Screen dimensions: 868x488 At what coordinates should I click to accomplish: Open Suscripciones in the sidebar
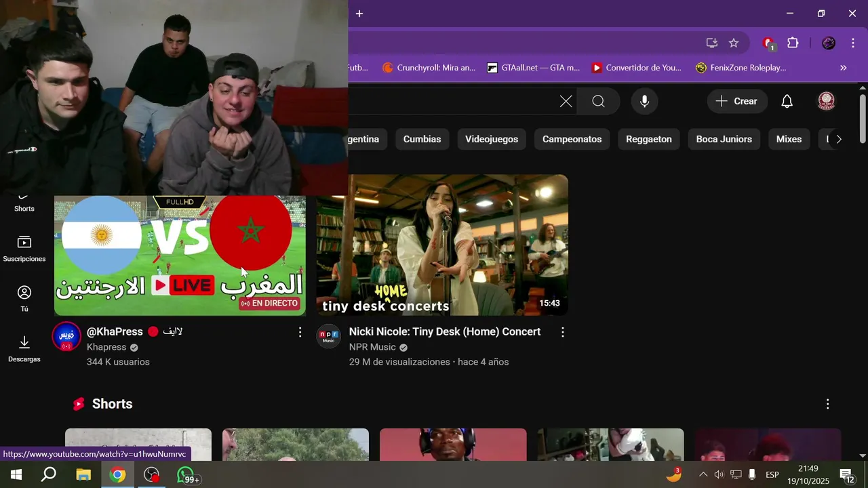click(24, 249)
